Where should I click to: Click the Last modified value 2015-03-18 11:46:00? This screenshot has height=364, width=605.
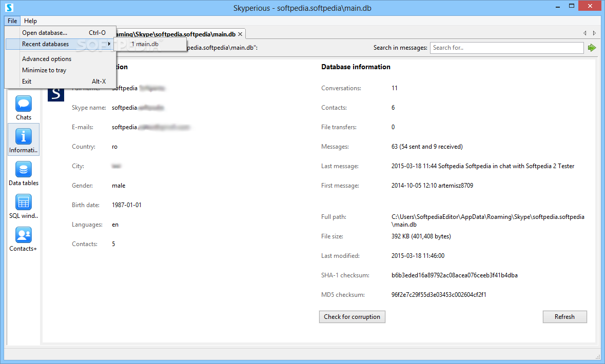418,256
